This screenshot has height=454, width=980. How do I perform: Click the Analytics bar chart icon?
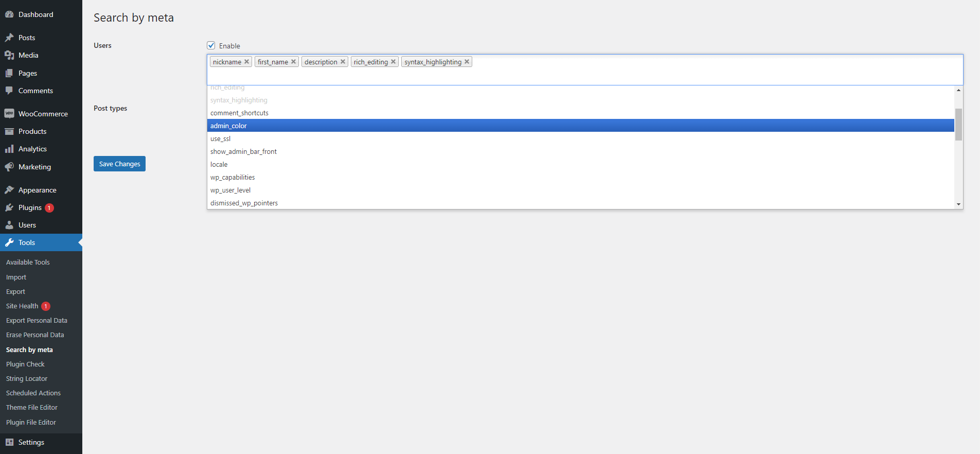pyautogui.click(x=9, y=149)
